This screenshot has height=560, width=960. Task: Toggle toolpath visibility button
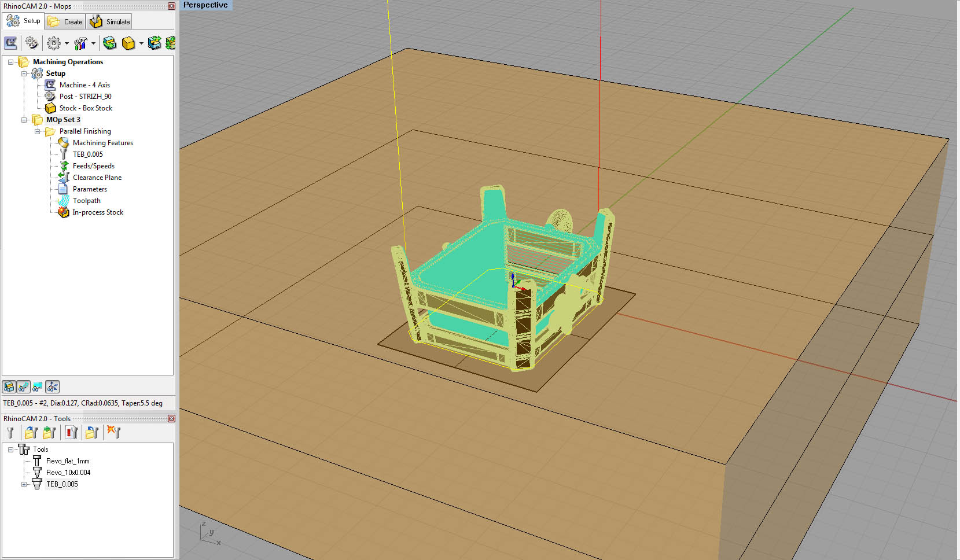tap(24, 386)
